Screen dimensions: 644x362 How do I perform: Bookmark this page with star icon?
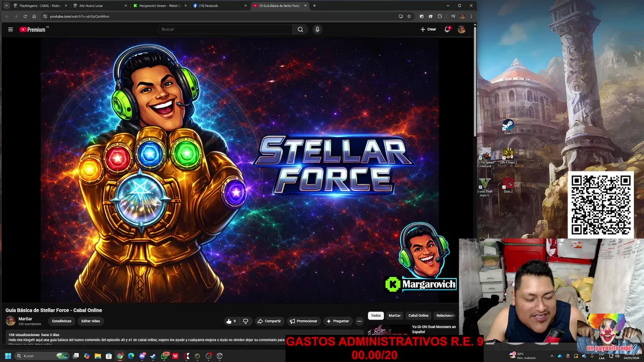[x=409, y=16]
